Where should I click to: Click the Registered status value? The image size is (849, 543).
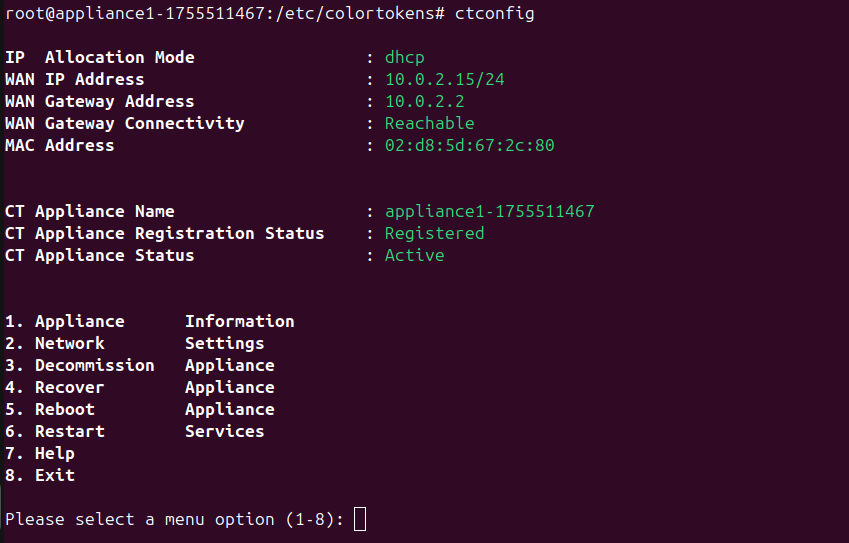pyautogui.click(x=434, y=233)
